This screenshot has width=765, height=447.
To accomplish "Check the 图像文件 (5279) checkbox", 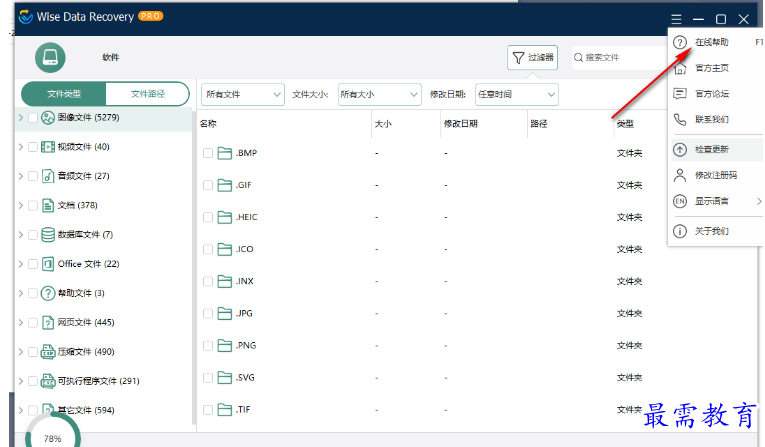I will point(33,118).
